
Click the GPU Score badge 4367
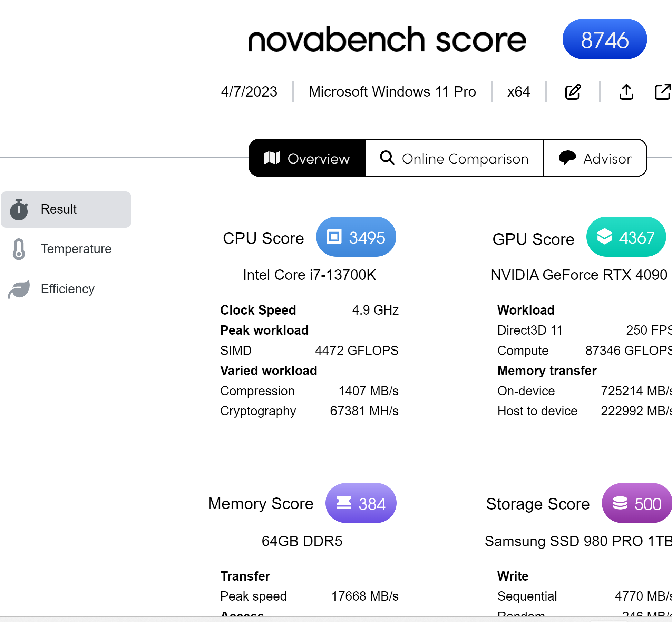click(626, 237)
